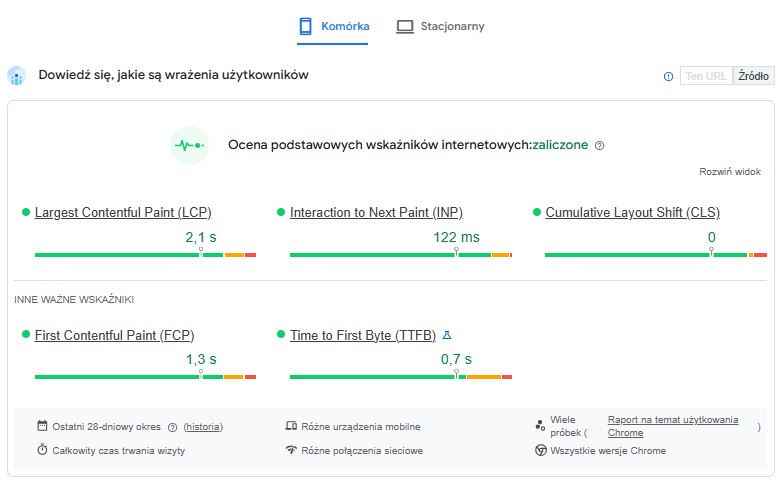Click the green dot beside FCP
The image size is (780, 480).
(26, 335)
